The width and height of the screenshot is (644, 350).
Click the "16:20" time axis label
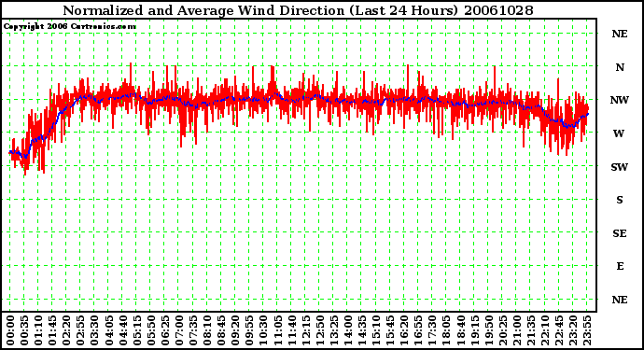click(404, 330)
